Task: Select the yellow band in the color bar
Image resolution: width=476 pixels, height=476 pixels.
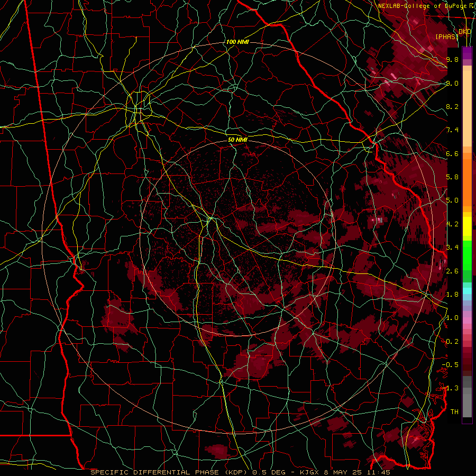Action: pos(467,227)
